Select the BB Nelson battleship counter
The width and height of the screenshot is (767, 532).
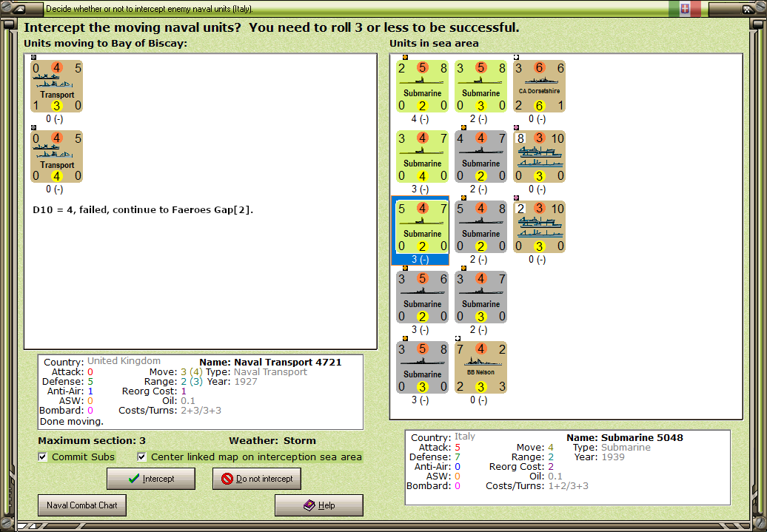[480, 368]
